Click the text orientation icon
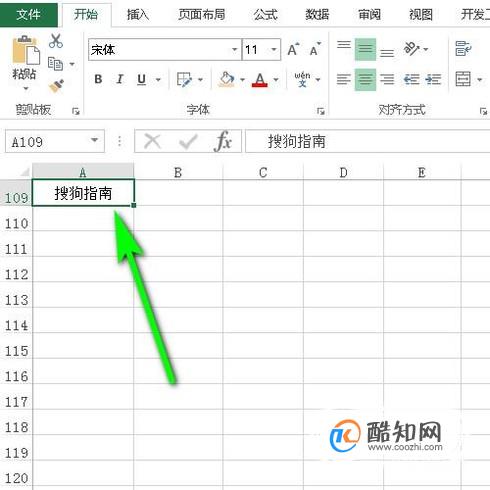The height and width of the screenshot is (490, 490). coord(411,49)
